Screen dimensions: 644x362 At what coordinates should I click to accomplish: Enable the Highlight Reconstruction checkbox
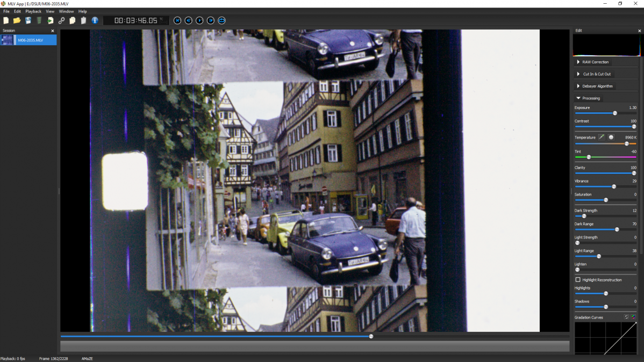(x=578, y=279)
